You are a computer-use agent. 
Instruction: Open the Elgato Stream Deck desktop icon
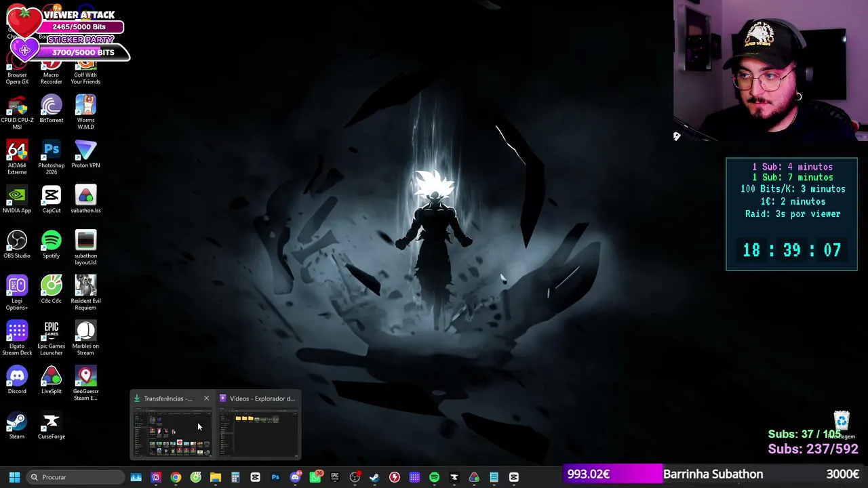(17, 338)
